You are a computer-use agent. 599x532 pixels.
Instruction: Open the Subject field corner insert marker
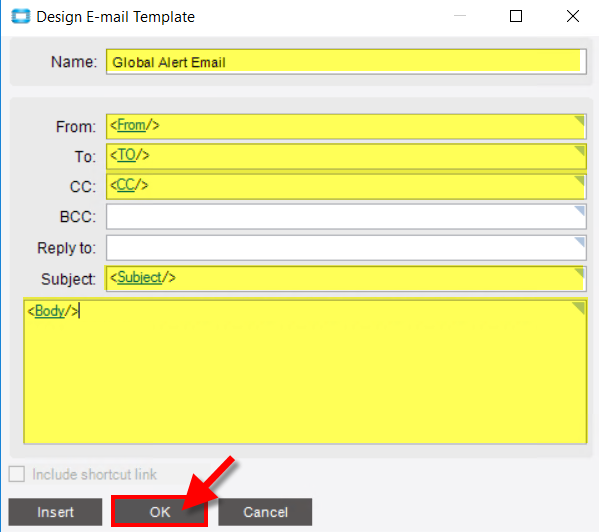coord(580,273)
